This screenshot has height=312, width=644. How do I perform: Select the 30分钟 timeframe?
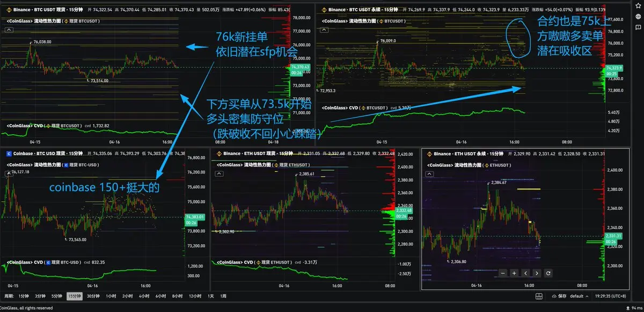93,296
